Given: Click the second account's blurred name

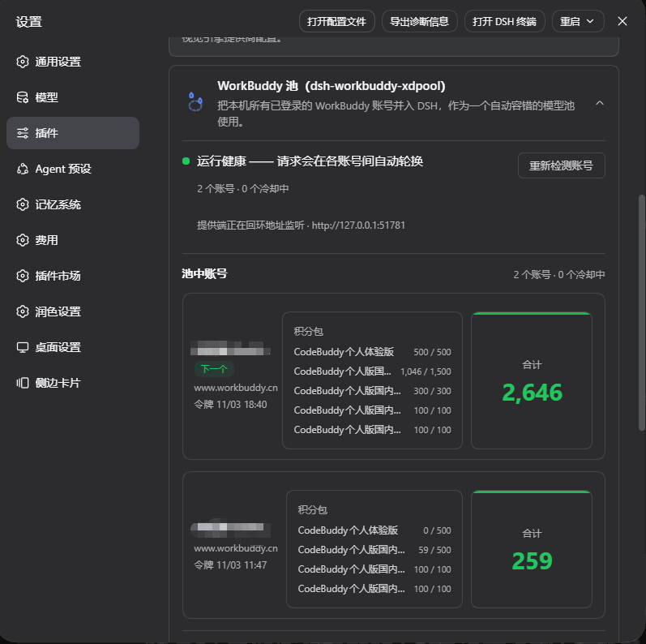Looking at the screenshot, I should (230, 528).
